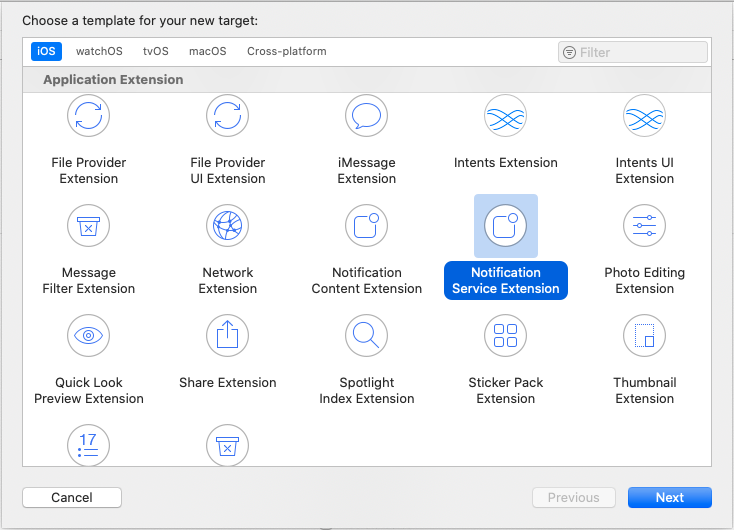Pick the Share Extension icon
734x530 pixels.
228,336
